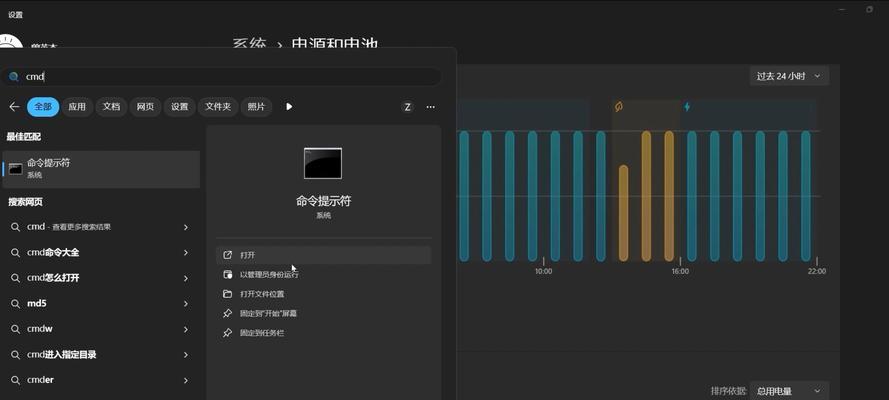This screenshot has height=400, width=889.
Task: Click the search icon beside cmd进入指定目录
Action: 16,355
